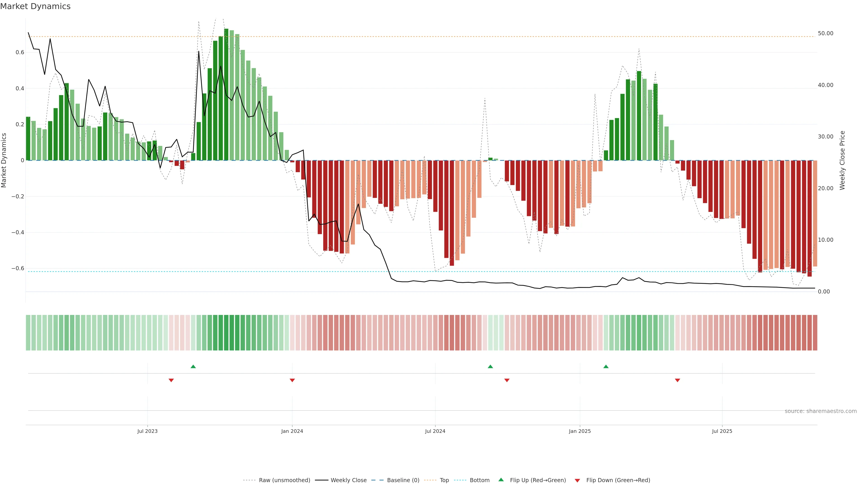
Task: Click the Weekly Close Price axis title
Action: 842,160
